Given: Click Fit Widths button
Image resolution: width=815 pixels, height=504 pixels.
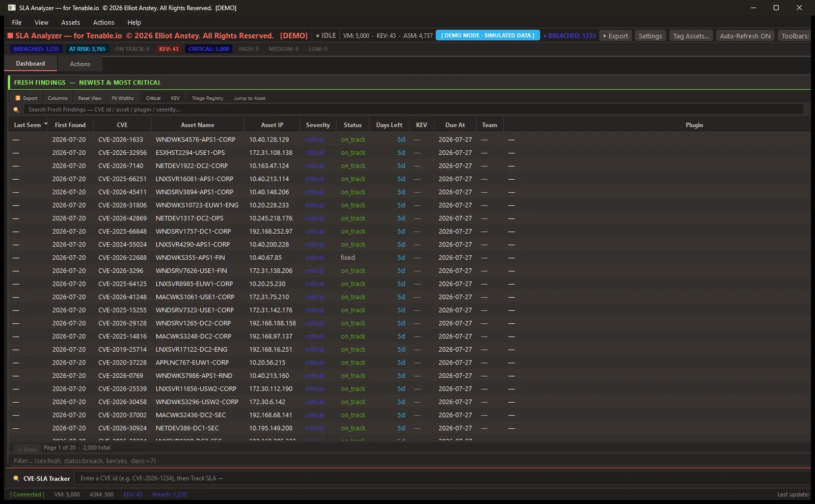Looking at the screenshot, I should (123, 98).
